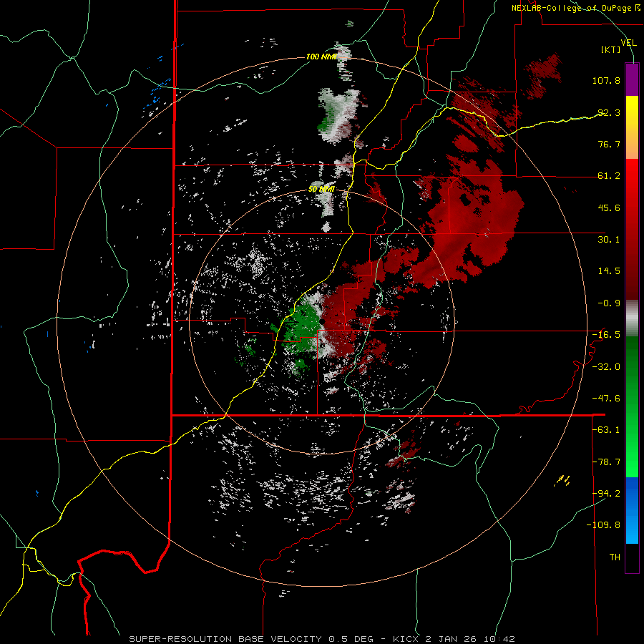Select the 76.7 velocity scale value
644x644 pixels.
[x=609, y=144]
